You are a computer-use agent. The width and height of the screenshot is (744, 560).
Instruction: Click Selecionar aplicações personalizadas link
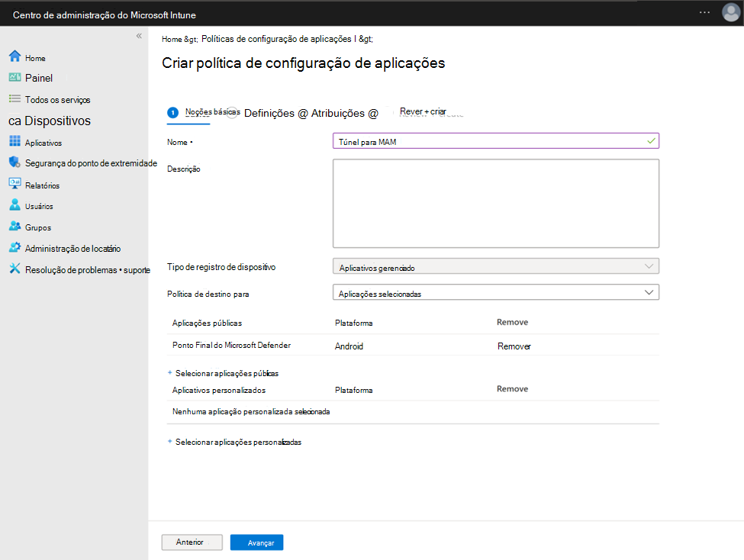click(x=238, y=443)
